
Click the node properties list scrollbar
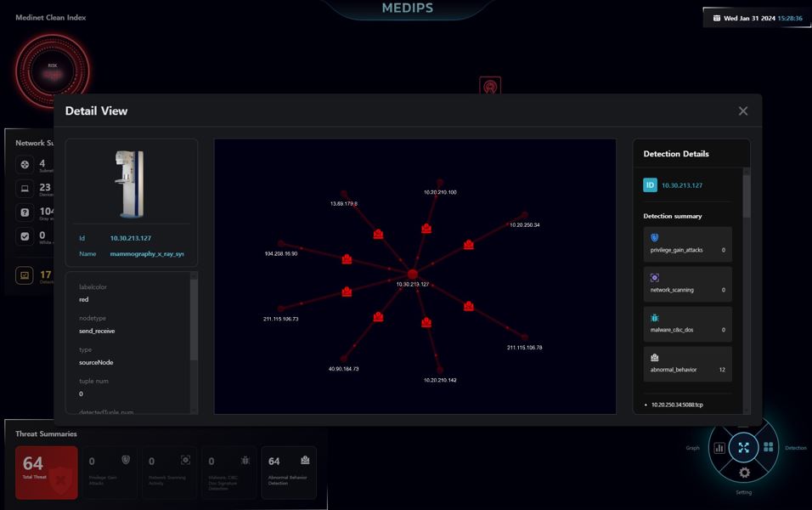pyautogui.click(x=194, y=319)
